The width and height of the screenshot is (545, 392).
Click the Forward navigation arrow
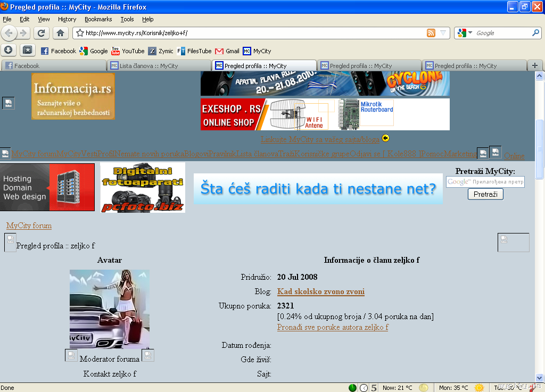point(23,33)
